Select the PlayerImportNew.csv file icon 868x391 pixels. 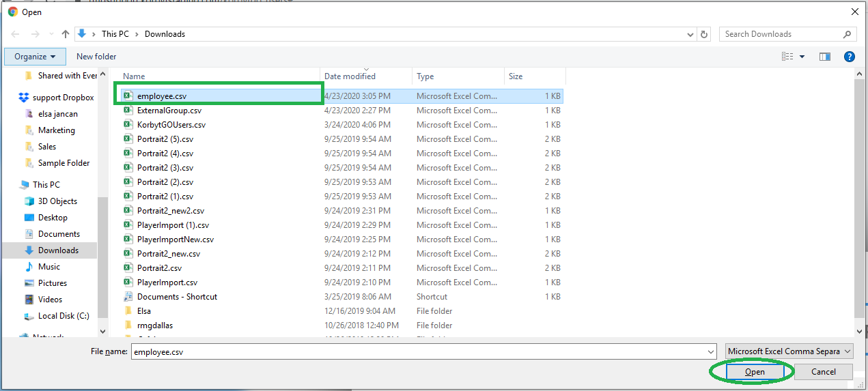point(128,240)
